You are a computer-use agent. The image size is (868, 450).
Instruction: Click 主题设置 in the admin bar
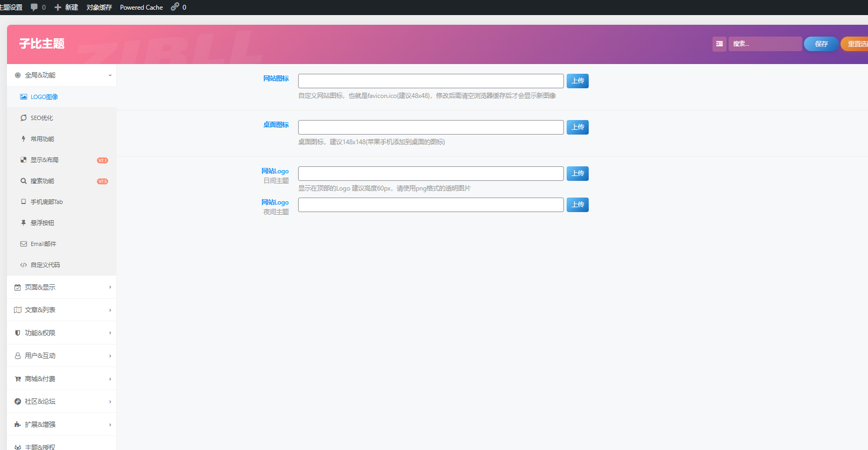pos(11,8)
